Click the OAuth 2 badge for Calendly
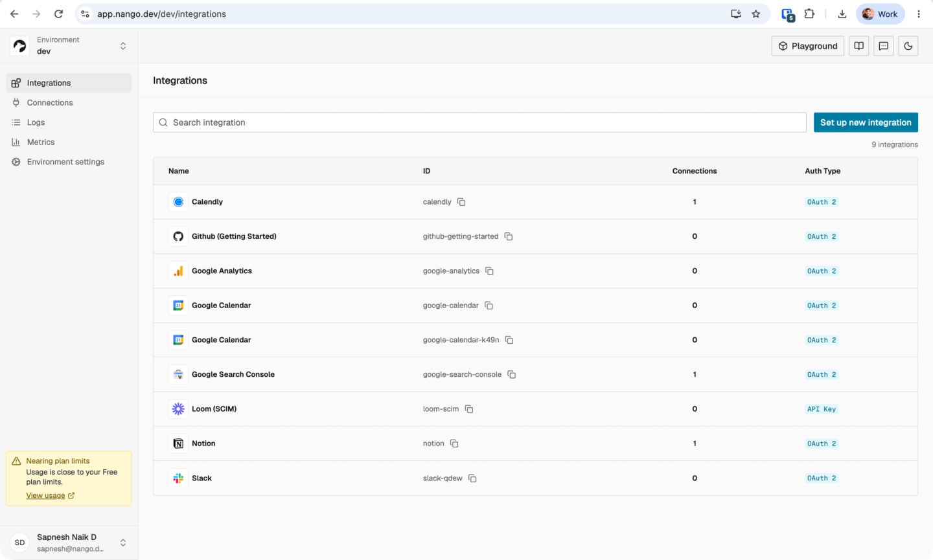The width and height of the screenshot is (933, 560). [x=822, y=202]
